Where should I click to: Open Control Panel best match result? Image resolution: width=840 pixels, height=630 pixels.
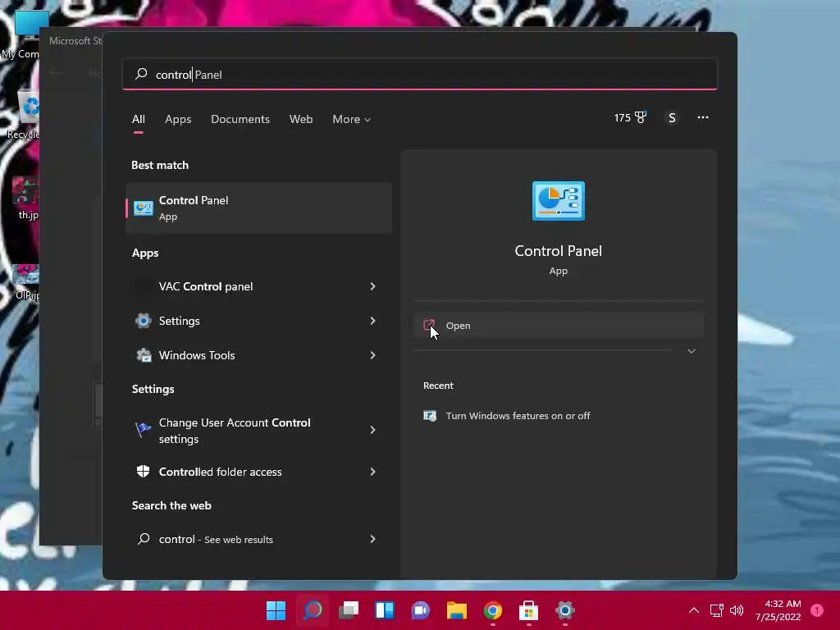258,208
